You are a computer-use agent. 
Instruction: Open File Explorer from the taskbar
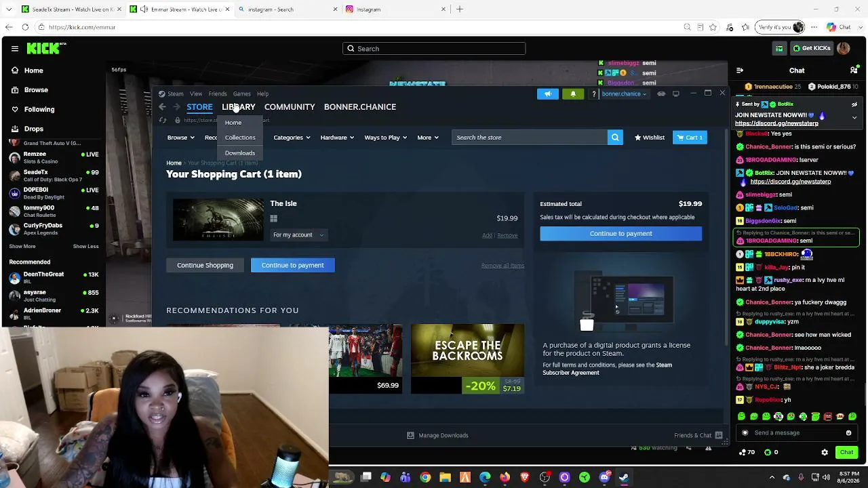point(445,477)
